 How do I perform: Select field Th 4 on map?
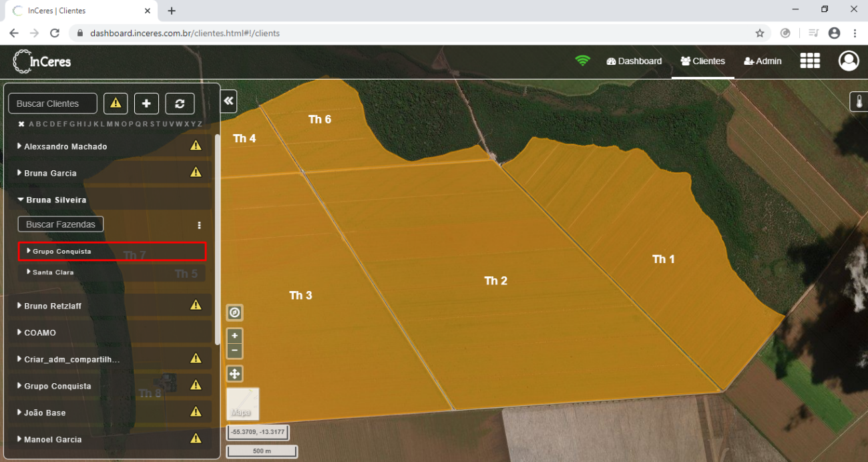[244, 138]
